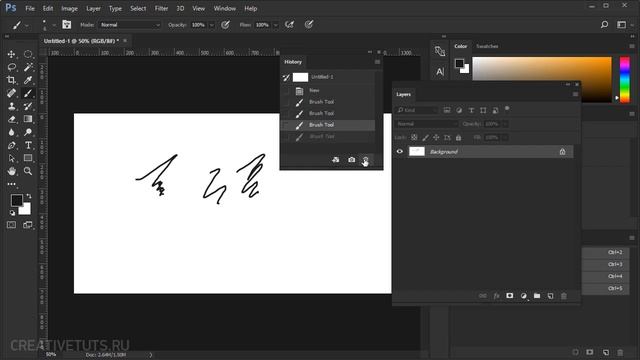Click foreground color swatch in toolbox
This screenshot has width=640, height=360.
(x=16, y=200)
